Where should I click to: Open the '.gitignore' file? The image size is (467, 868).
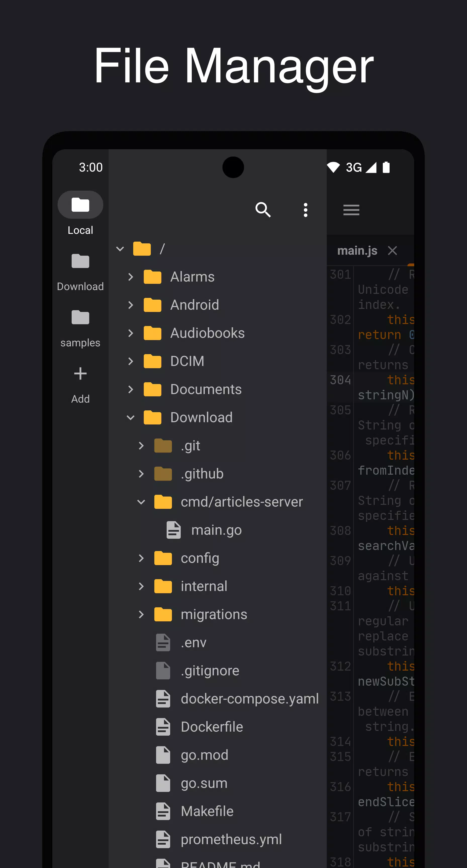[x=210, y=671]
